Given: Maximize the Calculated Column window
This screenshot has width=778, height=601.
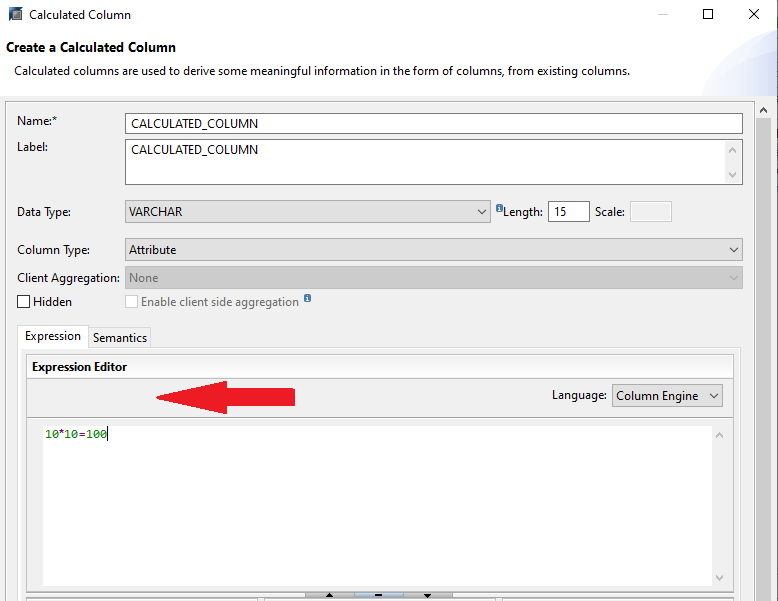Looking at the screenshot, I should point(708,14).
